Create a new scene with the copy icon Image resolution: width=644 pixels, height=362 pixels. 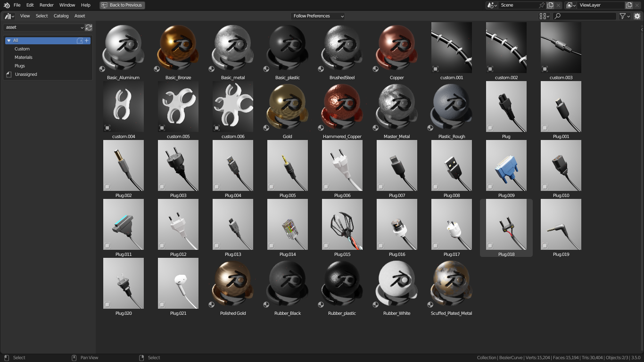tap(550, 5)
